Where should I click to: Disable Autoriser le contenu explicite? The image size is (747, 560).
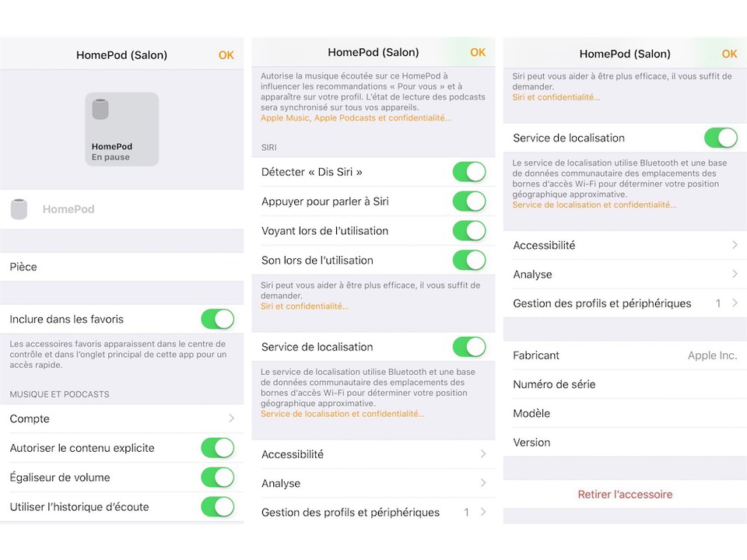click(217, 448)
